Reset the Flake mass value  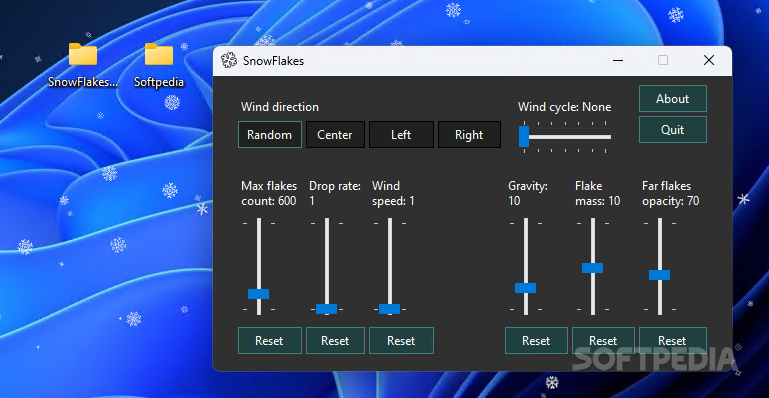[x=603, y=341]
